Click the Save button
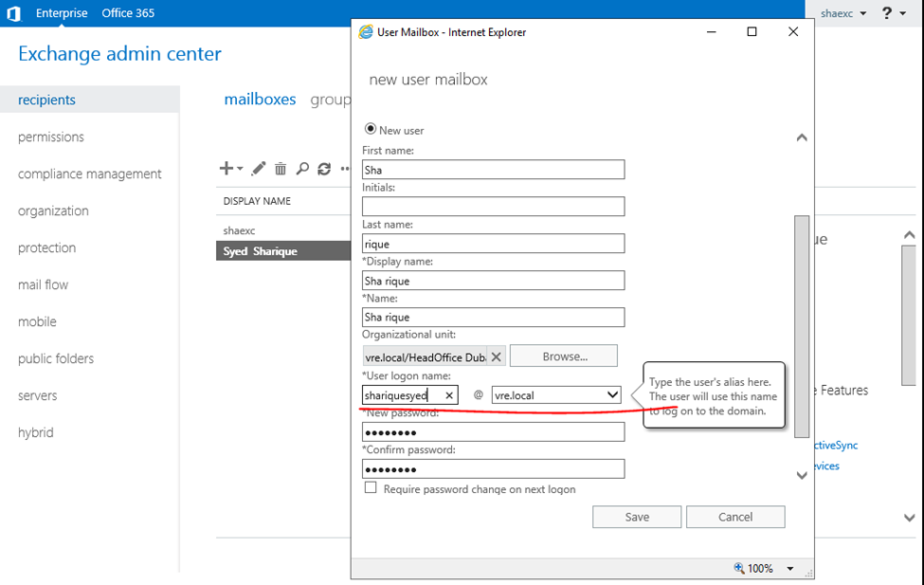Viewport: 924px width, 585px height. [x=637, y=517]
